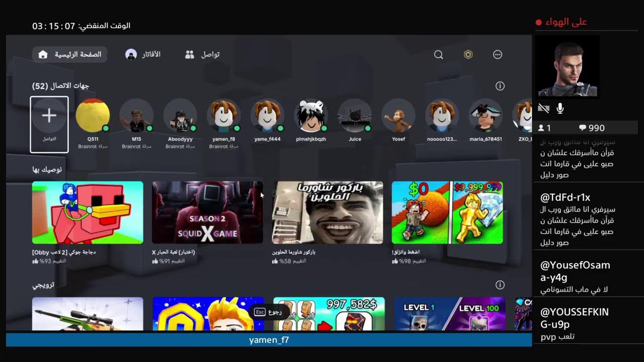Click the Brainrot status under M15
The image size is (644, 362).
[136, 146]
